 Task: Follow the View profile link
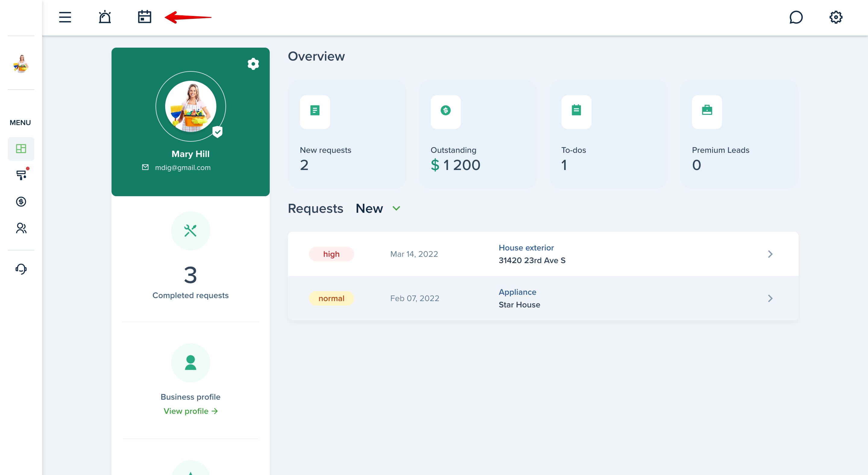[x=190, y=411]
